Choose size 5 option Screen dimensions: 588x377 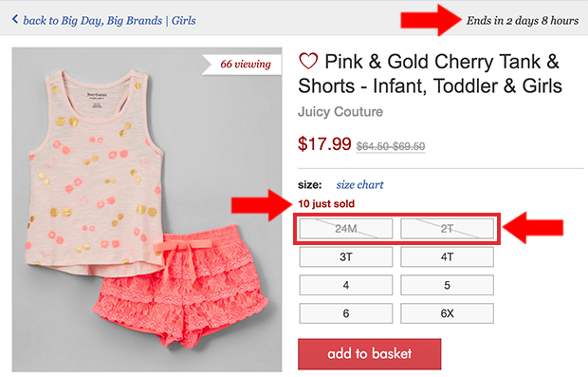coord(447,285)
